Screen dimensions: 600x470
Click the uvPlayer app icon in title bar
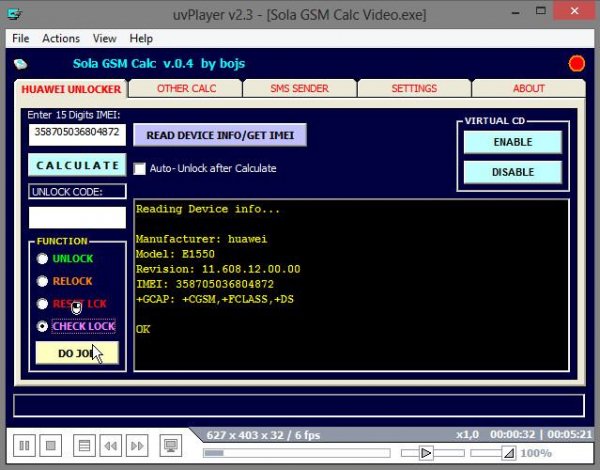pyautogui.click(x=15, y=15)
